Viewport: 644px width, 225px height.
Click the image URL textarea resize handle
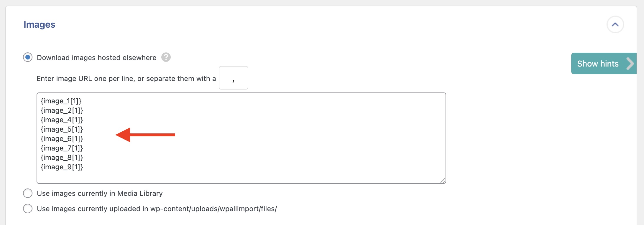[443, 181]
